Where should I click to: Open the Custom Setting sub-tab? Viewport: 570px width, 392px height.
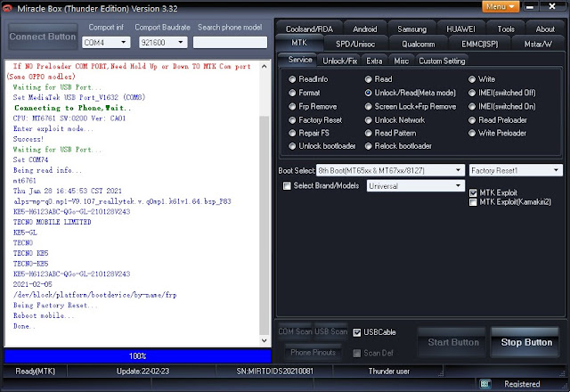pyautogui.click(x=442, y=61)
